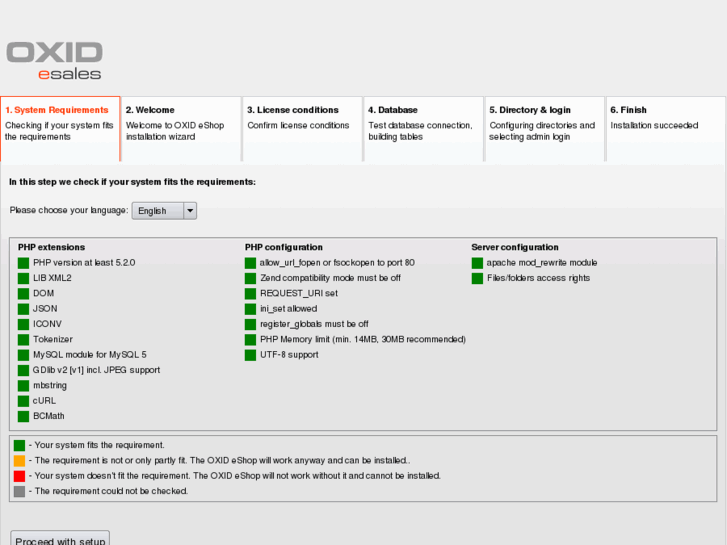This screenshot has width=727, height=545.
Task: Click green status icon for PHP version
Action: click(24, 263)
